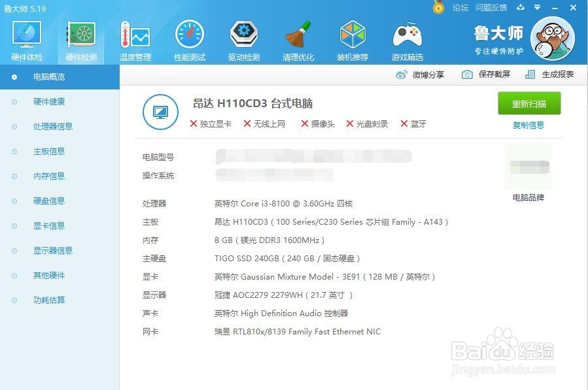Select 其他硬件 in the sidebar

60,276
